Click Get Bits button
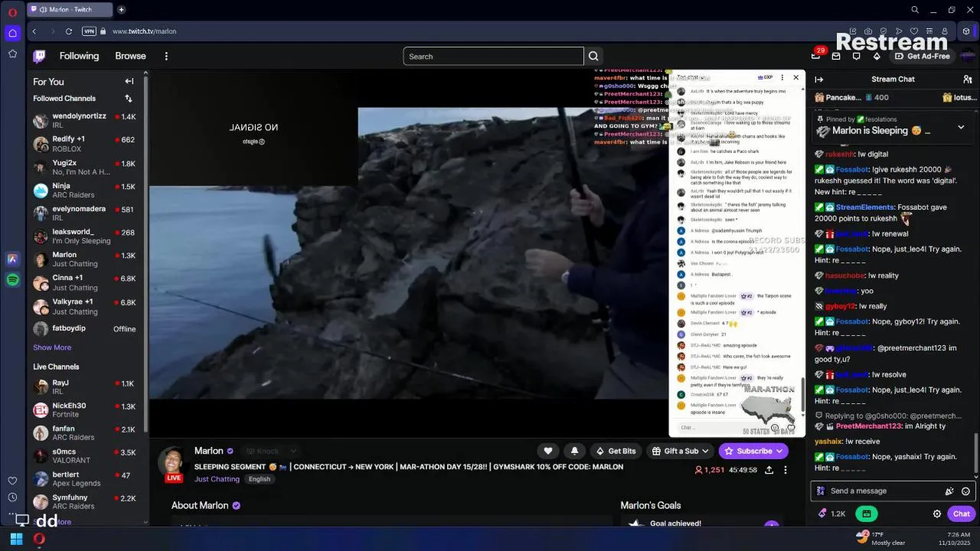Screen dimensions: 980x551 click(x=616, y=451)
